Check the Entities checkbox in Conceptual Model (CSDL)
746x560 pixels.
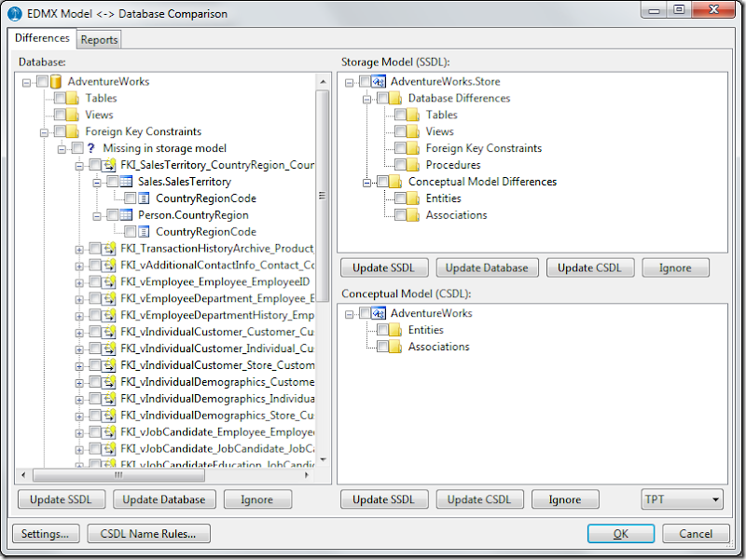(382, 330)
